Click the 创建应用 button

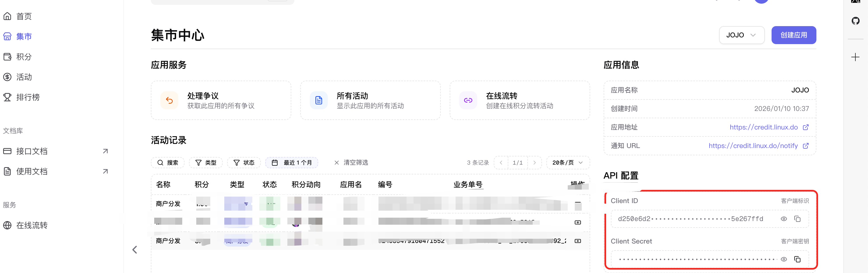pos(793,35)
